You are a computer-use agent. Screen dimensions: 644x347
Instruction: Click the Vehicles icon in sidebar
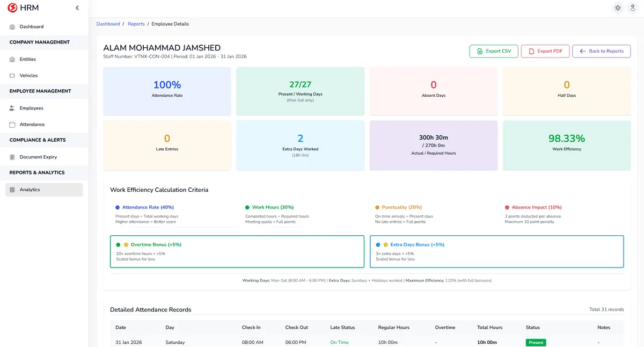click(x=12, y=76)
